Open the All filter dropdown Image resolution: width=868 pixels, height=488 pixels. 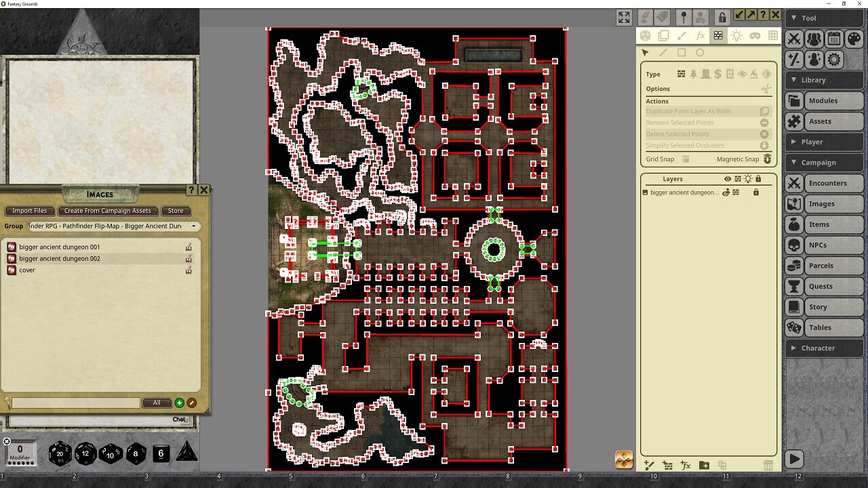tap(157, 402)
